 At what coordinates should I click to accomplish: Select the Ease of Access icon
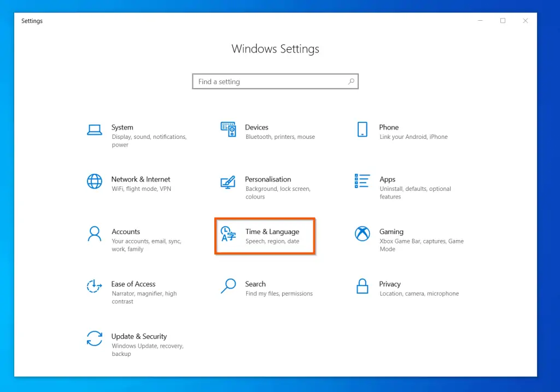click(x=95, y=286)
